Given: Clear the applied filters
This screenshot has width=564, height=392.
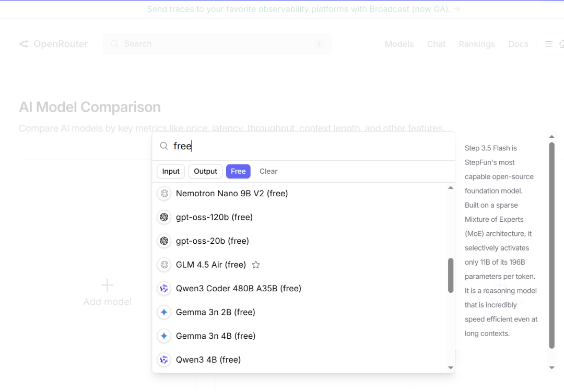Looking at the screenshot, I should tap(268, 171).
